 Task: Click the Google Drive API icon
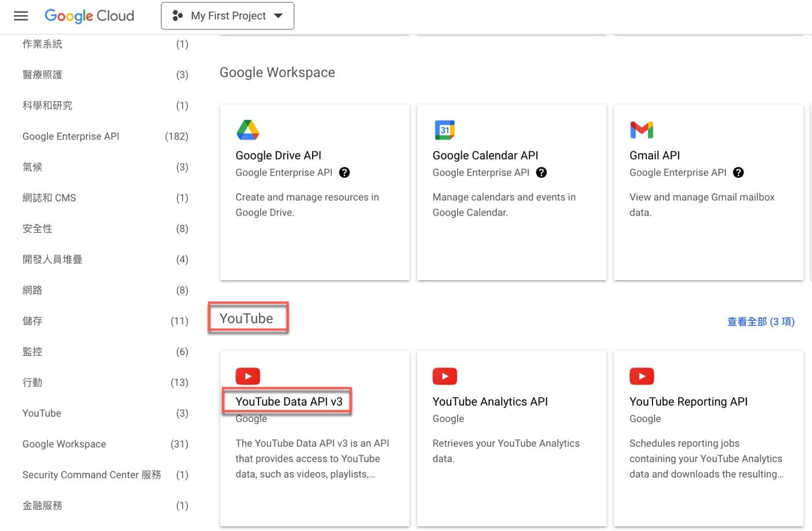248,130
